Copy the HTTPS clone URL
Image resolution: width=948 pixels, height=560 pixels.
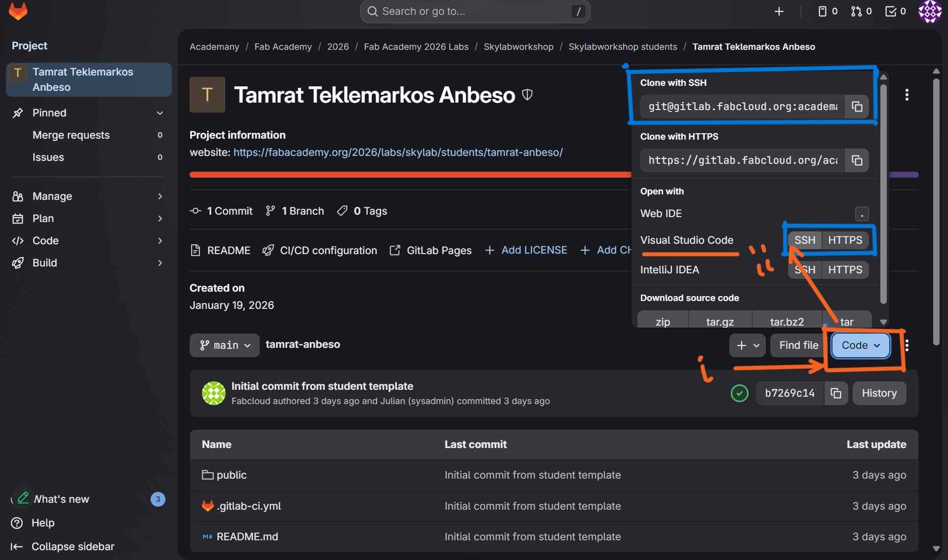(857, 160)
